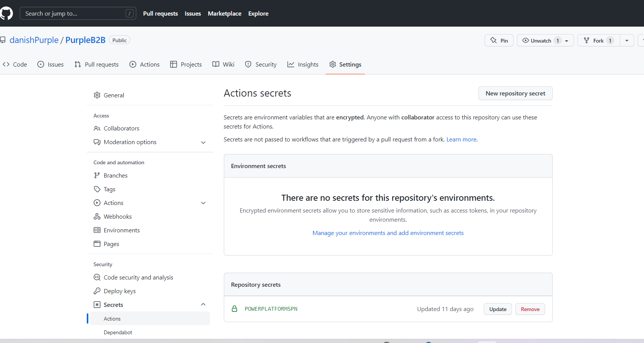Click the gear icon next to General

click(x=97, y=95)
